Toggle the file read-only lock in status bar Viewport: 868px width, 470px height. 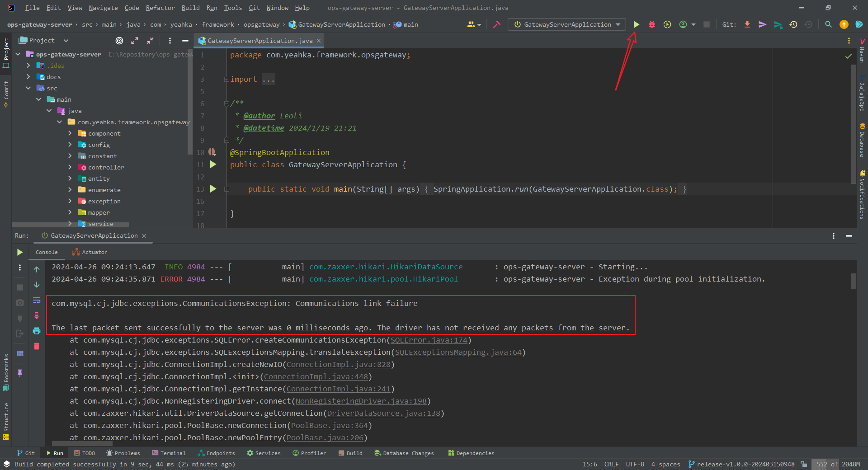click(803, 464)
